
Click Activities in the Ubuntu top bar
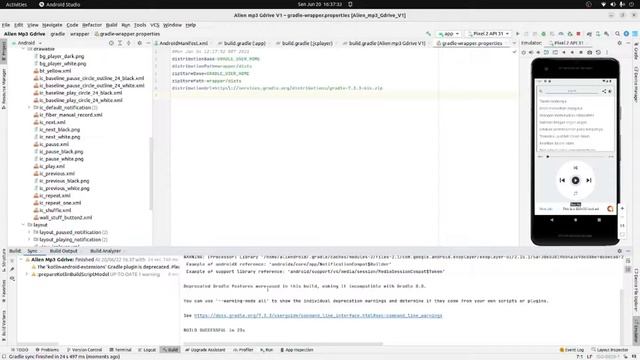pyautogui.click(x=16, y=4)
